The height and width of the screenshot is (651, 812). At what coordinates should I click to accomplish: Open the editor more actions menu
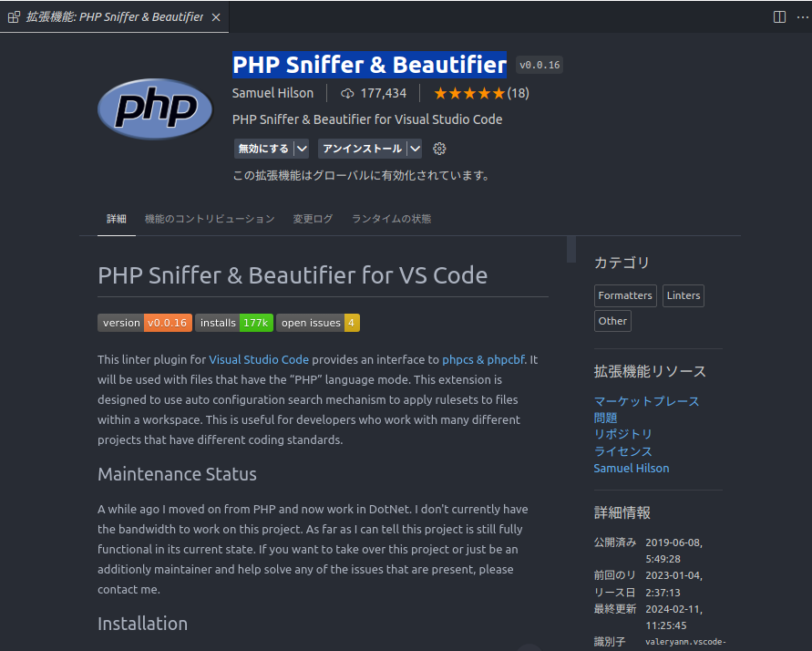pyautogui.click(x=802, y=17)
